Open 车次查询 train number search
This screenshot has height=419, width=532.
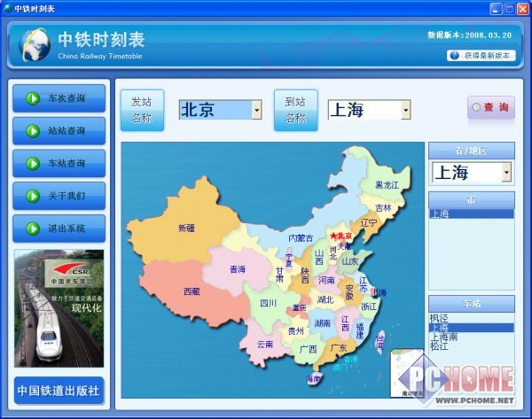[x=59, y=98]
